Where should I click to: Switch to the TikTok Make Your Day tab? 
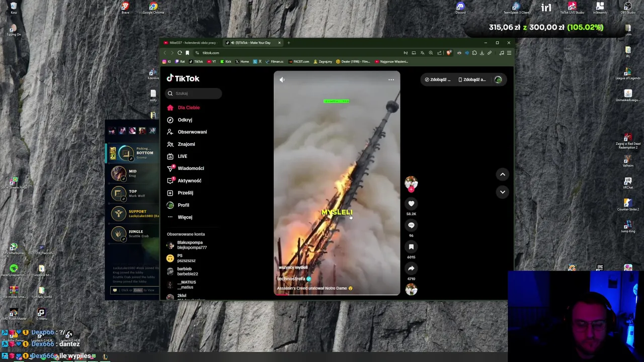(x=253, y=43)
